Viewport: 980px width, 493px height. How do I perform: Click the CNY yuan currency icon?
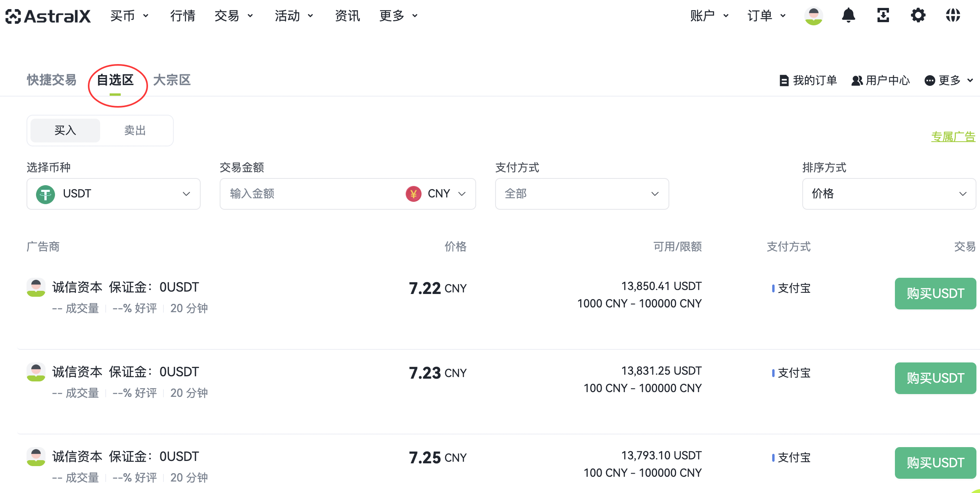click(413, 194)
